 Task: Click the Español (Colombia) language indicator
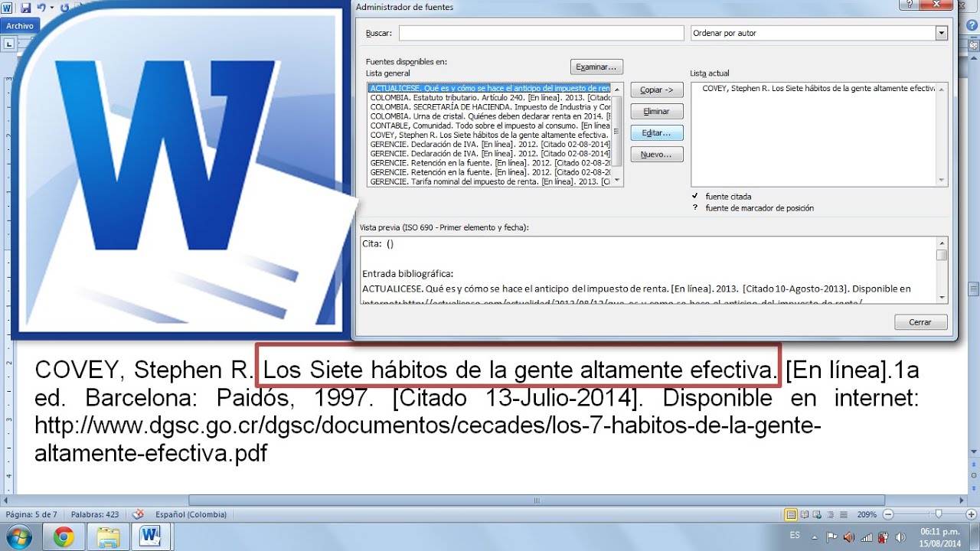(x=191, y=515)
